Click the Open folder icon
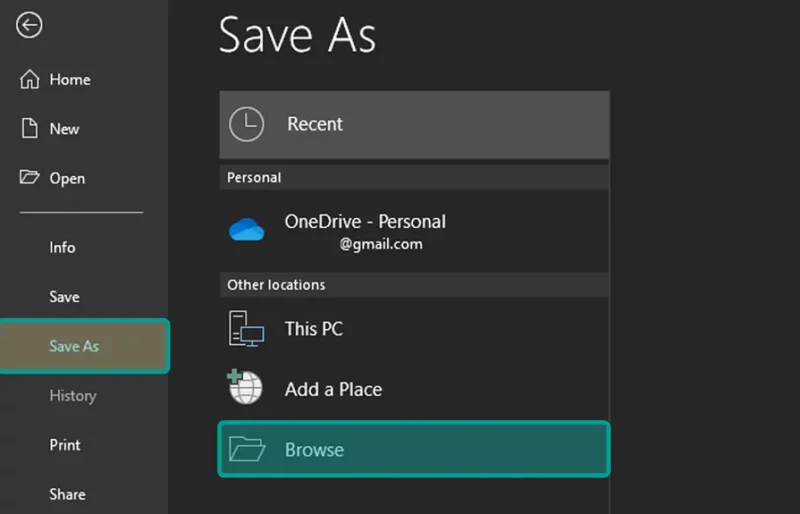 [29, 177]
